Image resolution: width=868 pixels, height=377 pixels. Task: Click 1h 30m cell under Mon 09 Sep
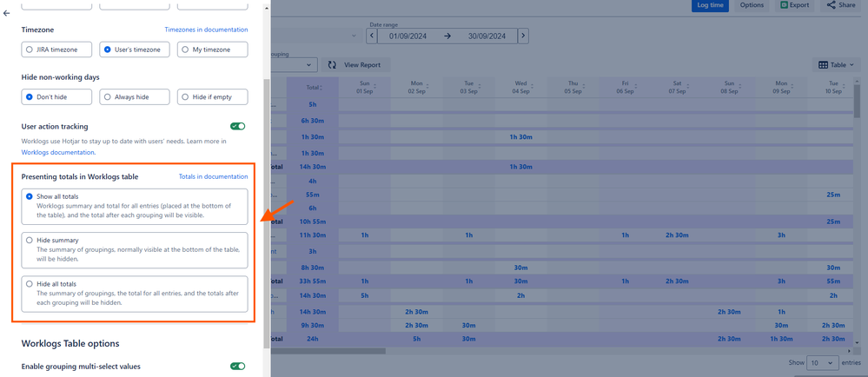tap(781, 339)
